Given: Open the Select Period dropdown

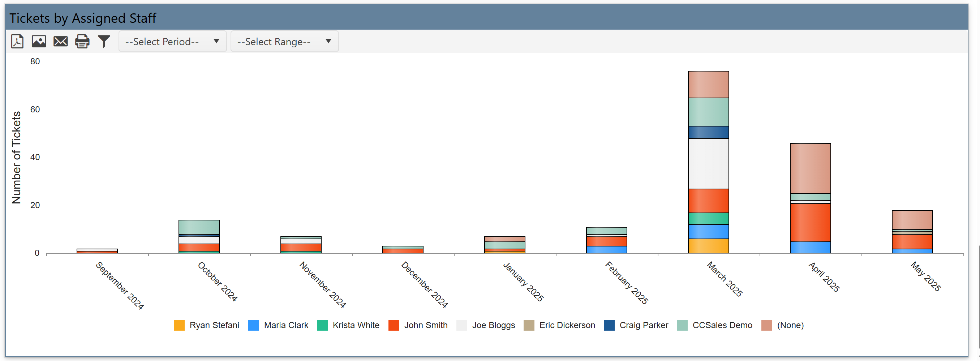Looking at the screenshot, I should point(172,41).
